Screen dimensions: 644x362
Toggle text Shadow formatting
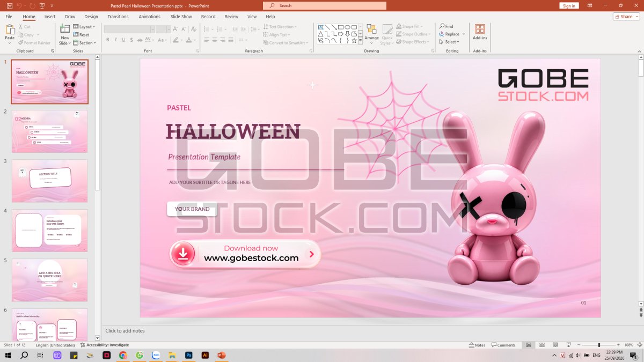tap(132, 40)
